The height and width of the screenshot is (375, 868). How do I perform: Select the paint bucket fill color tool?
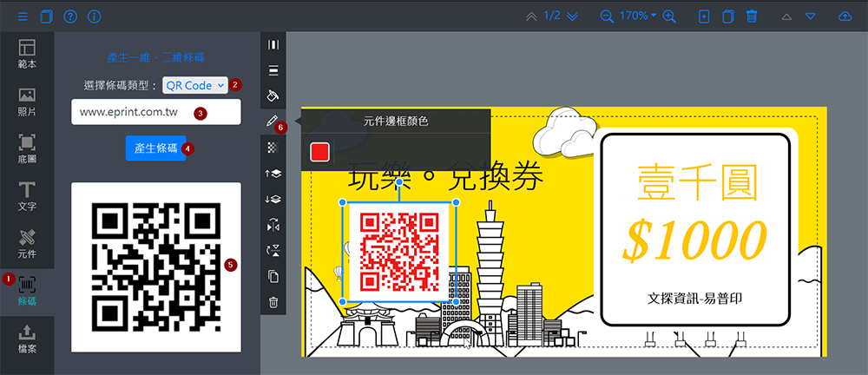coord(273,95)
